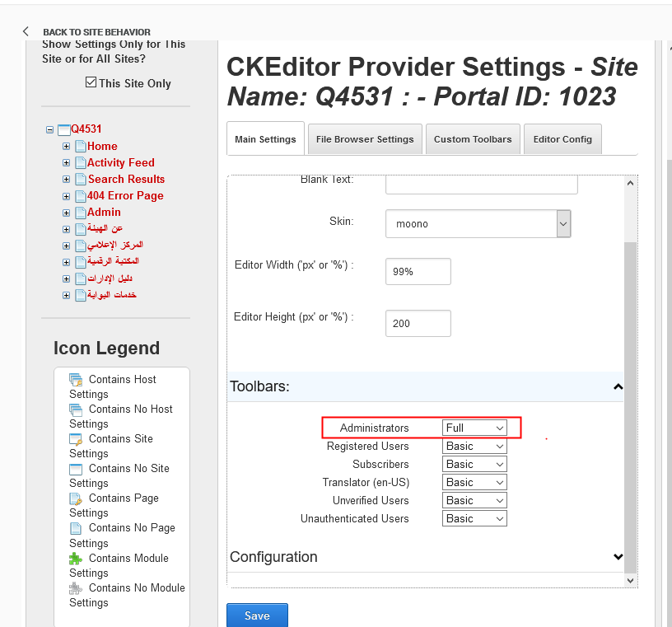Click the gray Contains No Module Settings icon
This screenshot has height=627, width=672.
[x=76, y=588]
